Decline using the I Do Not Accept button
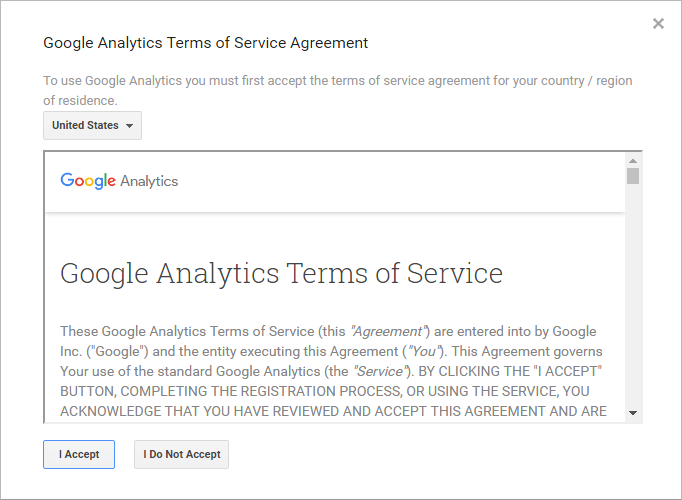The height and width of the screenshot is (500, 682). pos(181,454)
